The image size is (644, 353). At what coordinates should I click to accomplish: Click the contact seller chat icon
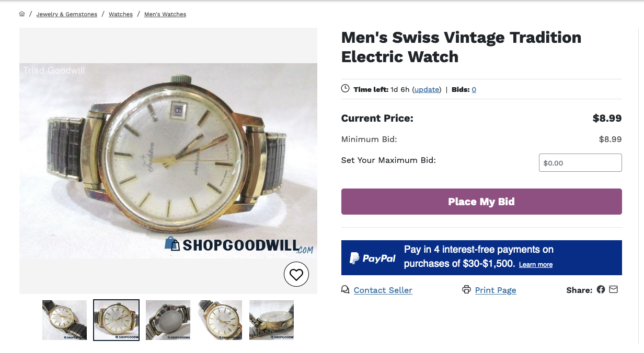(x=345, y=289)
